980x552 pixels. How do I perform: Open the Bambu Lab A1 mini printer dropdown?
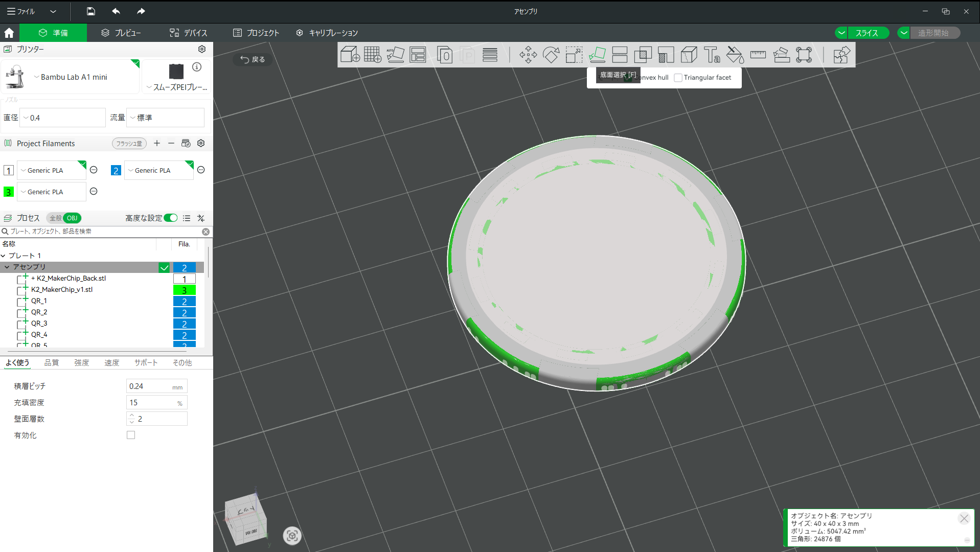pos(71,77)
